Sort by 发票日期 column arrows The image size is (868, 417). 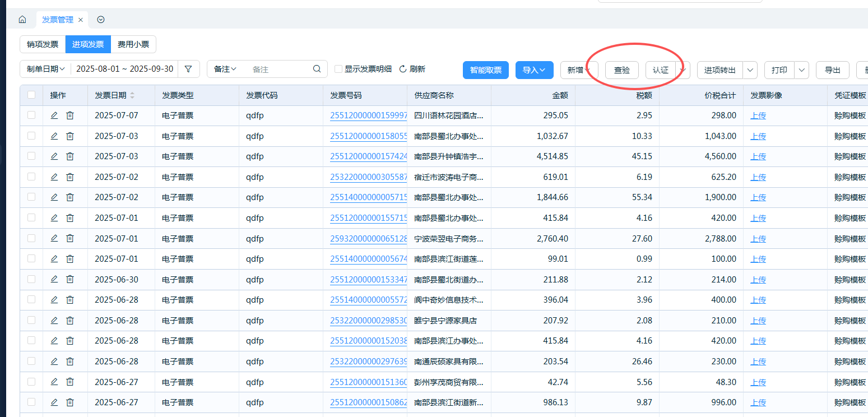[132, 96]
